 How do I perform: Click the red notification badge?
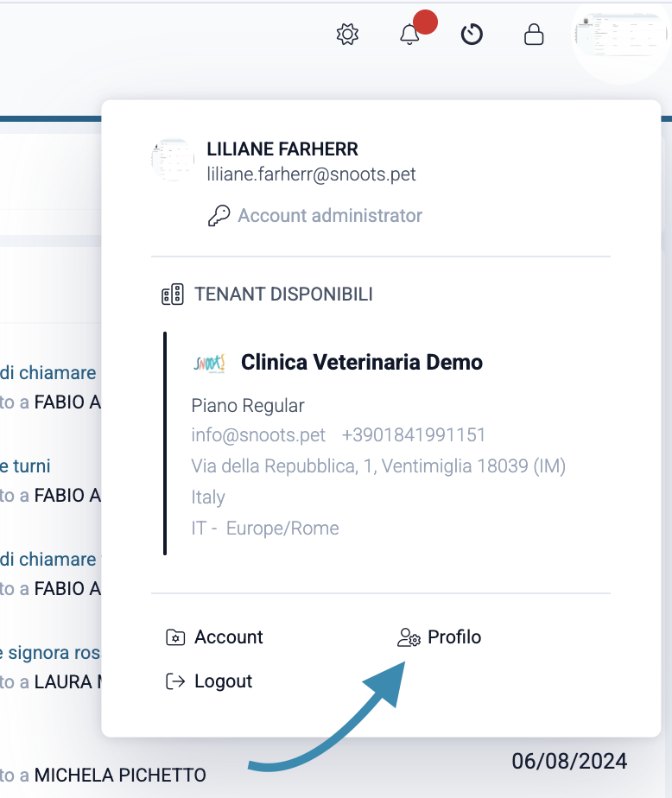(x=425, y=22)
